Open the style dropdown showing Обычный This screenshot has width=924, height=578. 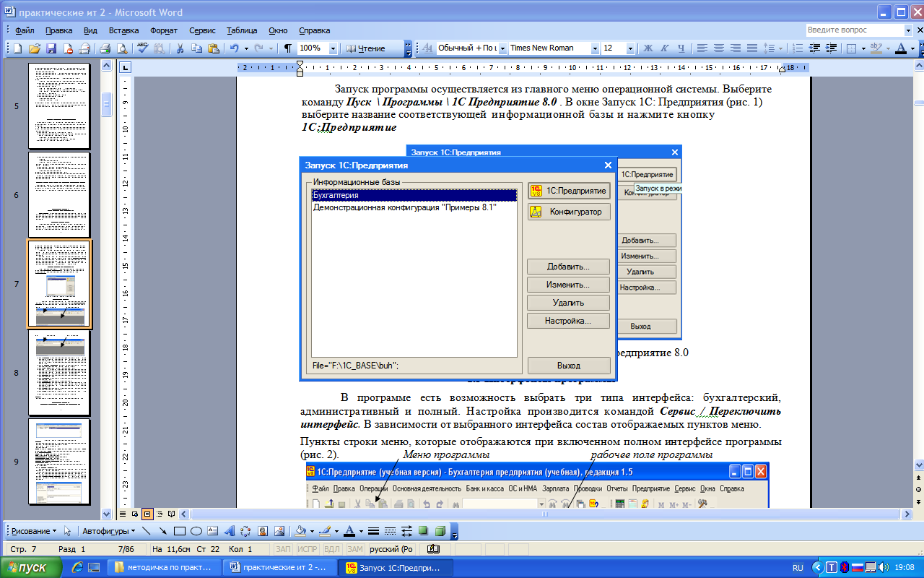coord(502,48)
